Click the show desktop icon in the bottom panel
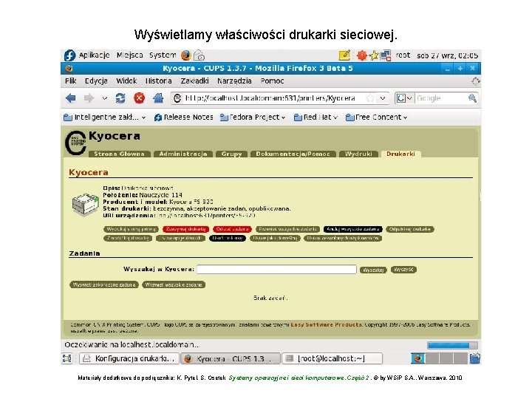Viewport: 532px width, 399px height. coord(67,358)
